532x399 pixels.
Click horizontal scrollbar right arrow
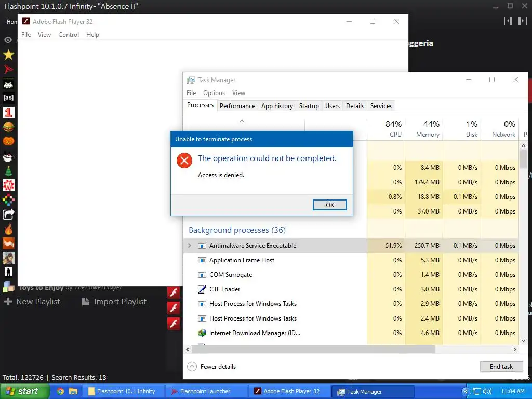click(515, 349)
